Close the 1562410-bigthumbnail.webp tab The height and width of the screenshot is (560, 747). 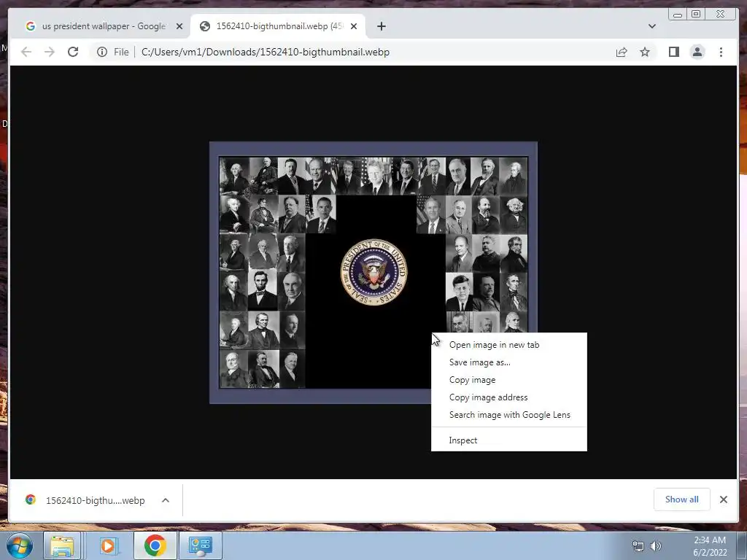(x=354, y=26)
